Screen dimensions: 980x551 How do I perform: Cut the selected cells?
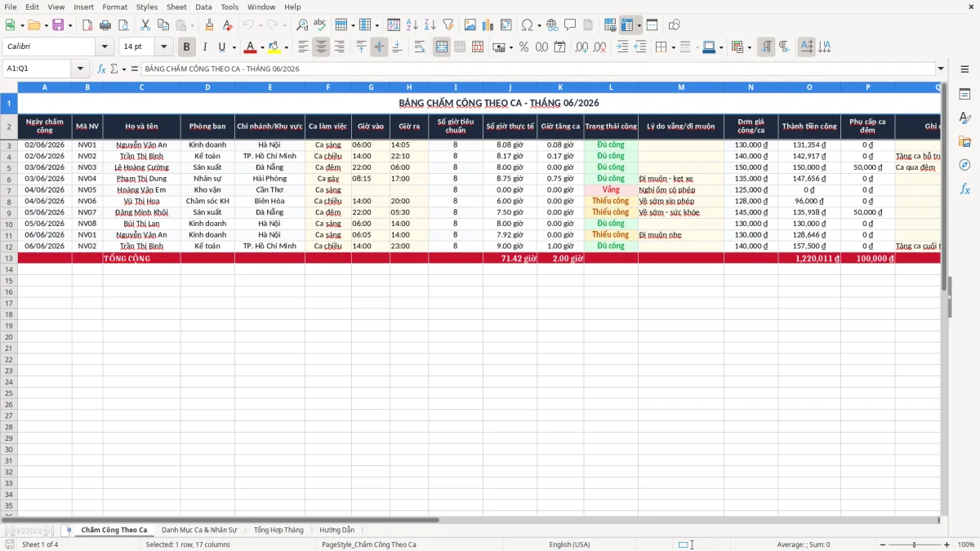click(x=145, y=25)
